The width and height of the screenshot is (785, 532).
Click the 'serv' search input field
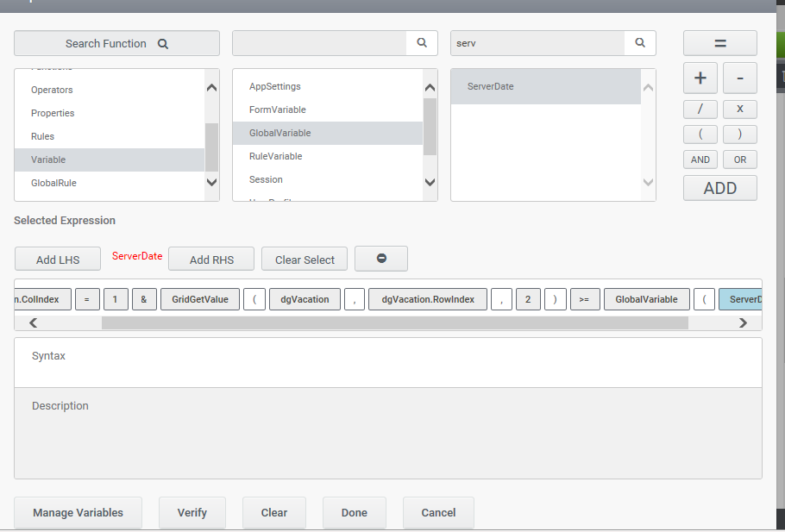[x=537, y=43]
